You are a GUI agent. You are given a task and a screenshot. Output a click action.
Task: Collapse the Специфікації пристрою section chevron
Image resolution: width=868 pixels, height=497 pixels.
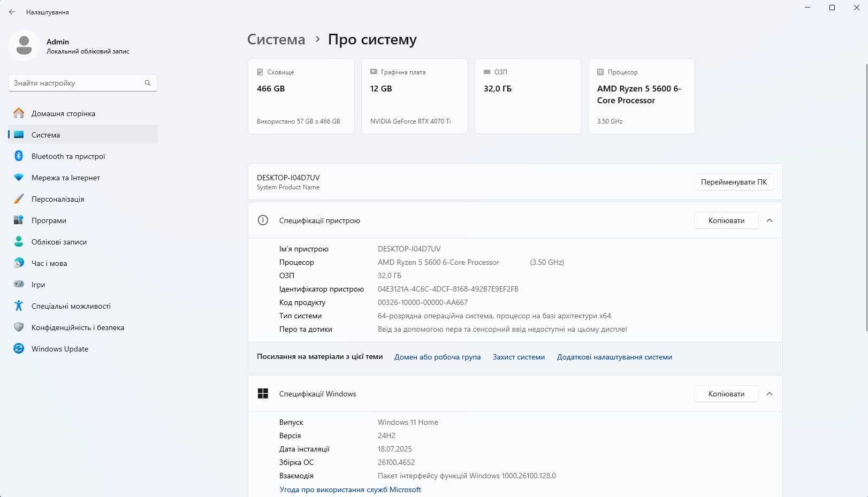click(x=770, y=220)
